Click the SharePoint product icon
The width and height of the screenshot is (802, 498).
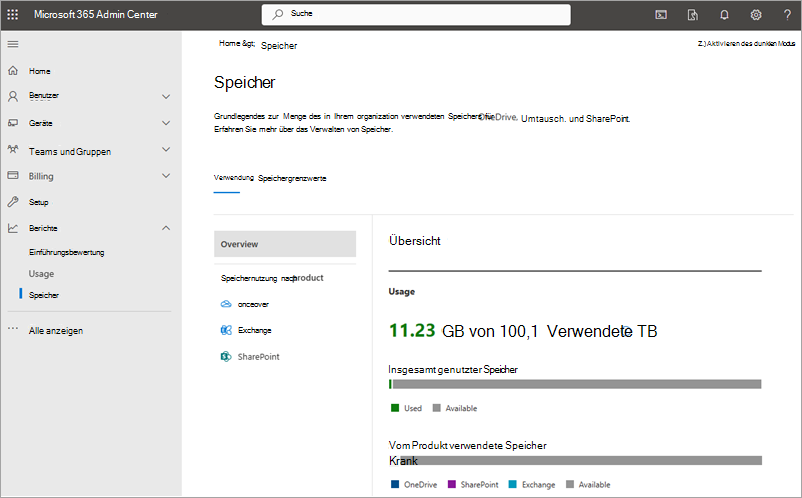(x=226, y=356)
